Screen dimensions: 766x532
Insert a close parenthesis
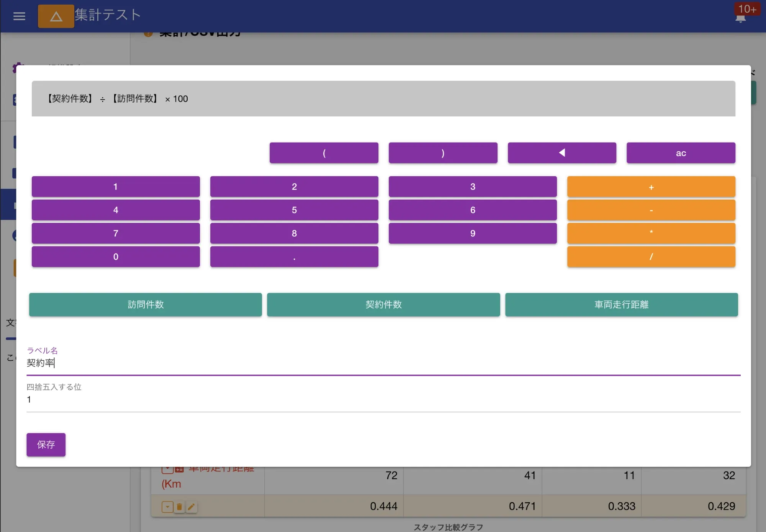pos(443,153)
